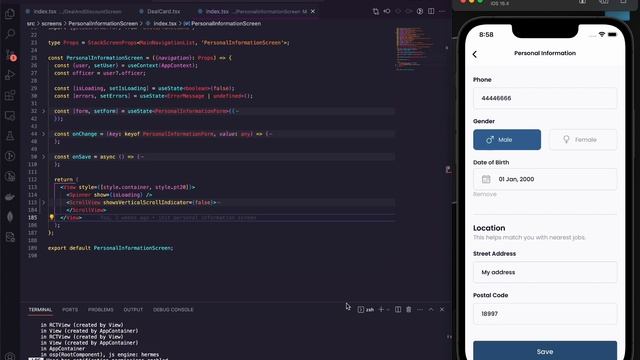
Task: Switch to the TERMINAL panel tab
Action: 40,309
